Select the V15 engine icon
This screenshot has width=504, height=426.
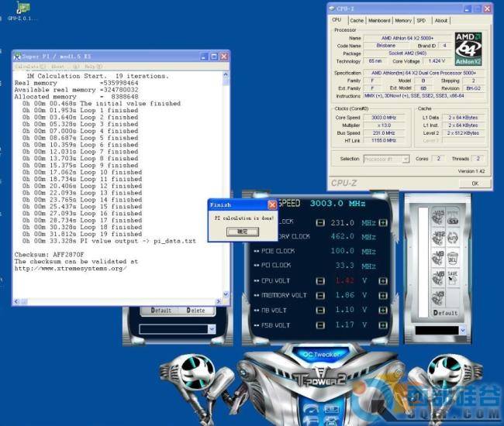pyautogui.click(x=438, y=218)
